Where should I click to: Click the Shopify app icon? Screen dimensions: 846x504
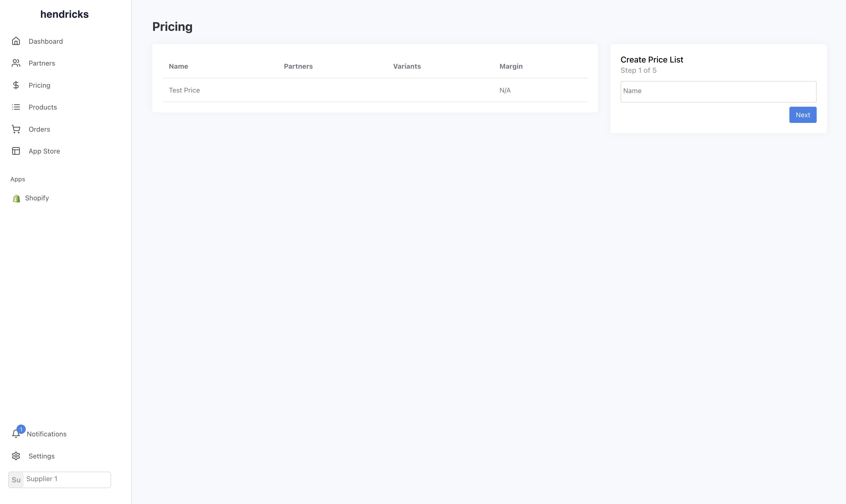(16, 197)
